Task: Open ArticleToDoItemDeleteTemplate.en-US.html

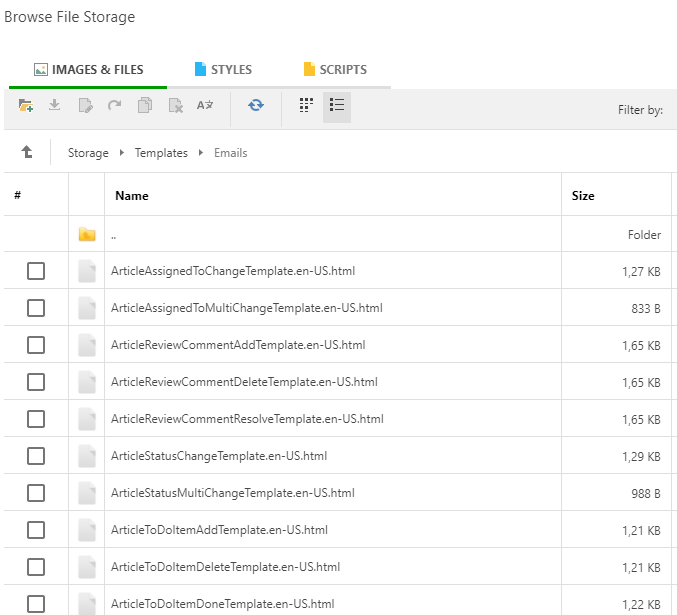Action: point(225,567)
